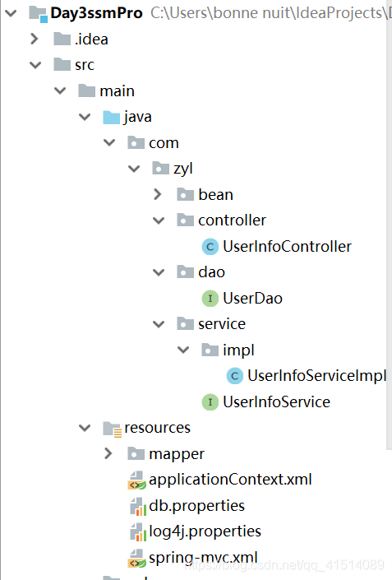This screenshot has width=392, height=580.
Task: Collapse the main folder
Action: pyautogui.click(x=60, y=91)
